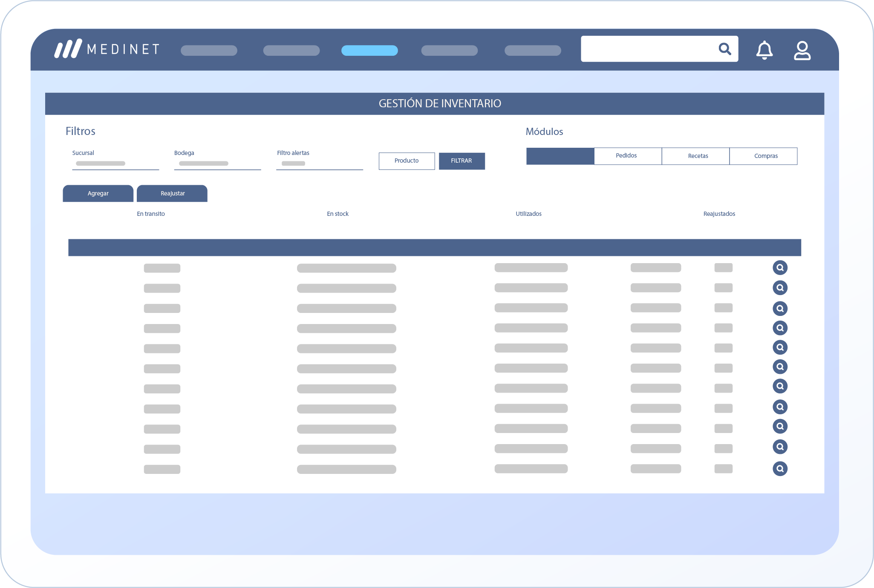Click the last row's view icon
This screenshot has width=874, height=588.
pyautogui.click(x=780, y=469)
